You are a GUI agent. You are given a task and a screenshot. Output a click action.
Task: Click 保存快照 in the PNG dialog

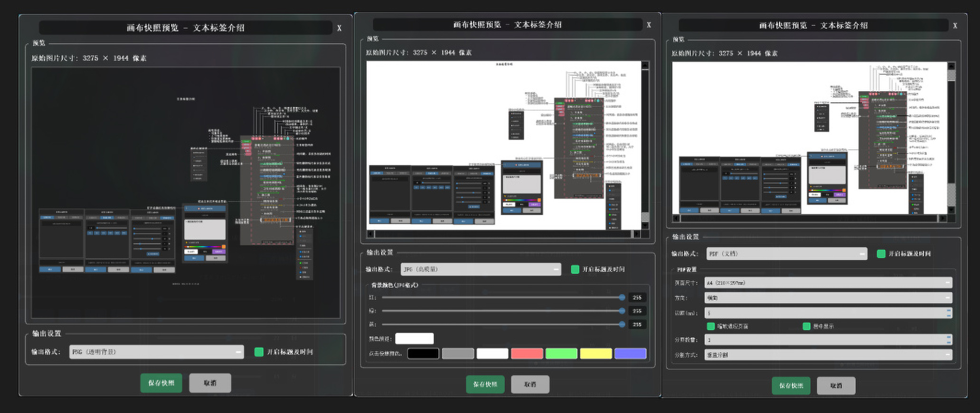point(161,383)
